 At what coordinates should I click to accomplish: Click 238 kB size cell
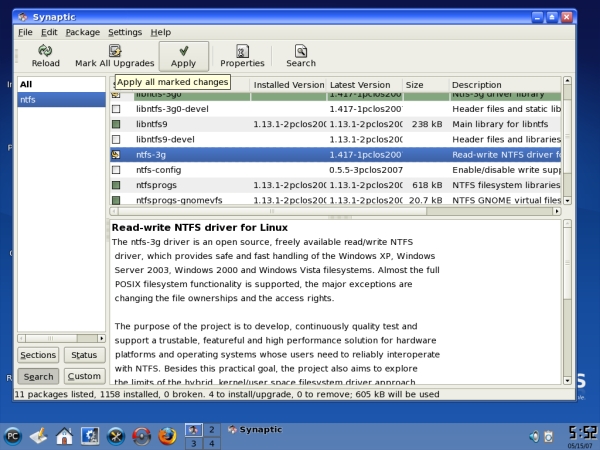427,124
